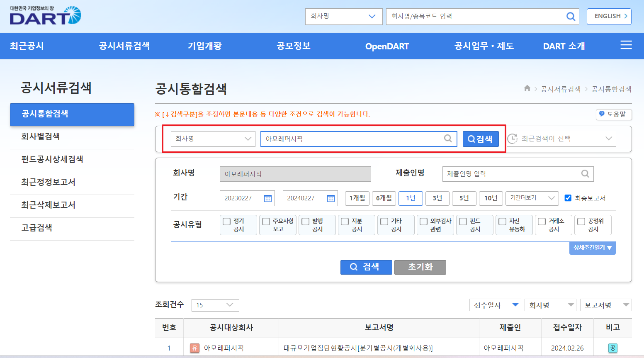Screen dimensions: 644x358
Task: Open the 공시서류검색 nav menu
Action: pyautogui.click(x=124, y=46)
